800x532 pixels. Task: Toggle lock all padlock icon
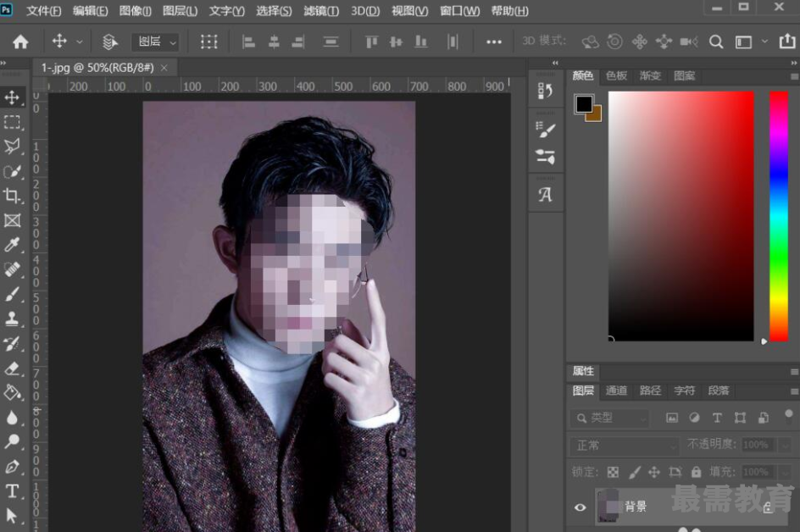(696, 472)
